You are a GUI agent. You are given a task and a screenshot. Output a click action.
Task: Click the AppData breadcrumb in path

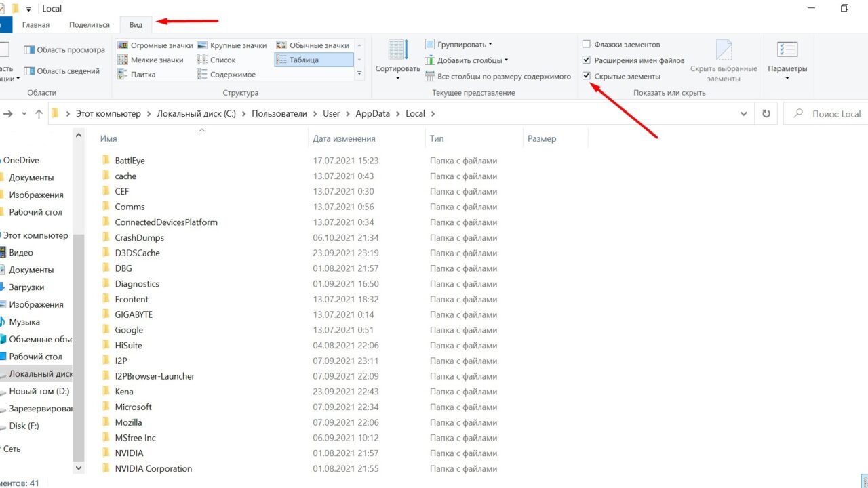(x=372, y=114)
